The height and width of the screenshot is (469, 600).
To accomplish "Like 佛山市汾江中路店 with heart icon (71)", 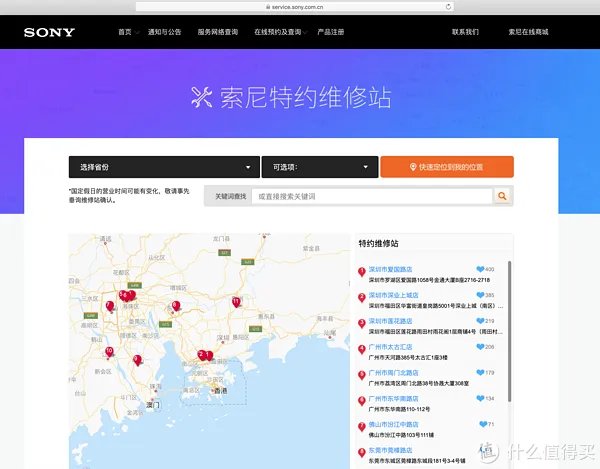I will click(483, 424).
